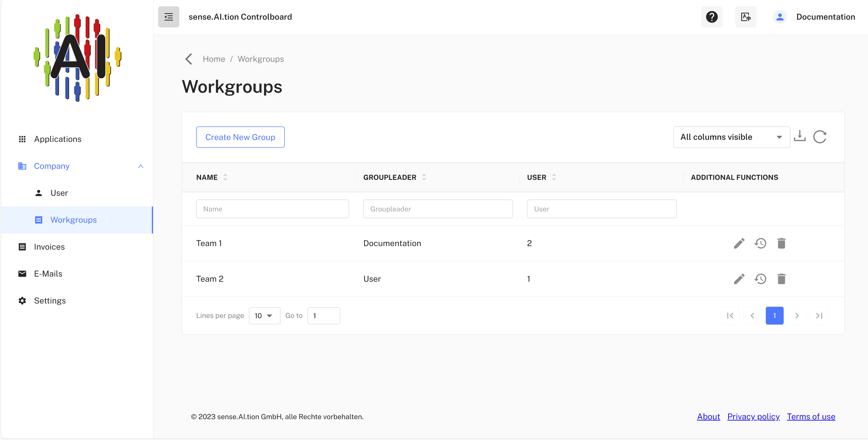Open the Privacy policy link
This screenshot has width=868, height=440.
pos(753,417)
